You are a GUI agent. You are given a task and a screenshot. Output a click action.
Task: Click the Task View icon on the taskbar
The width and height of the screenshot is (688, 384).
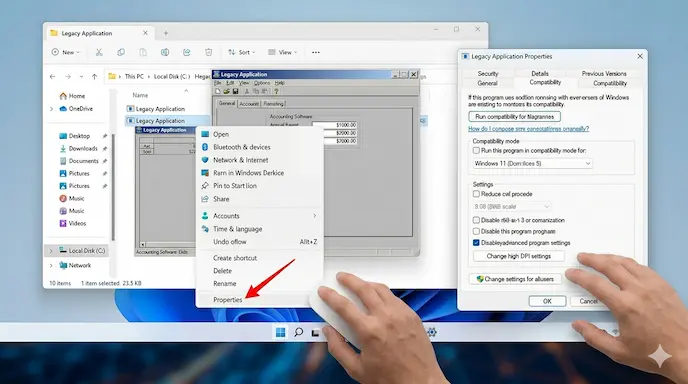(315, 333)
